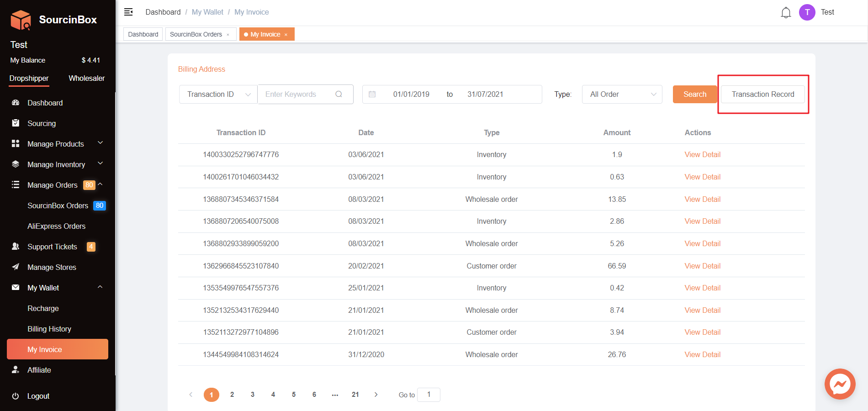Click the Transaction Record button
Image resolution: width=868 pixels, height=411 pixels.
(763, 94)
